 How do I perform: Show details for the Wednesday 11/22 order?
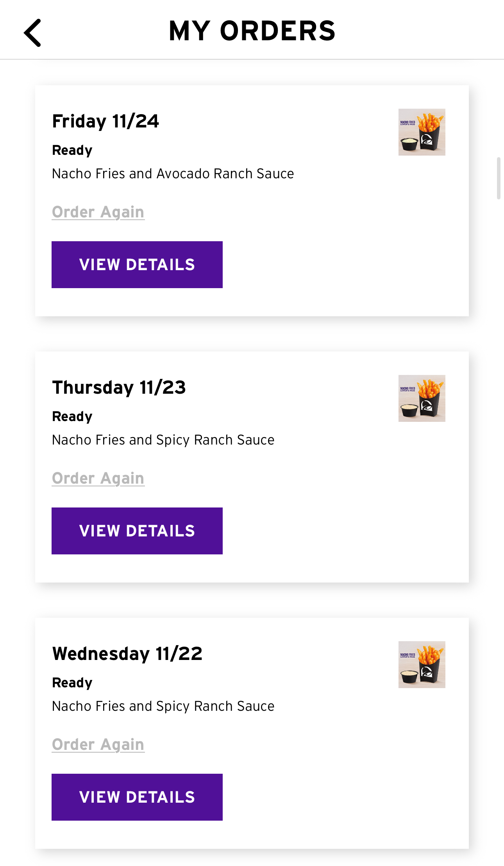pyautogui.click(x=137, y=797)
